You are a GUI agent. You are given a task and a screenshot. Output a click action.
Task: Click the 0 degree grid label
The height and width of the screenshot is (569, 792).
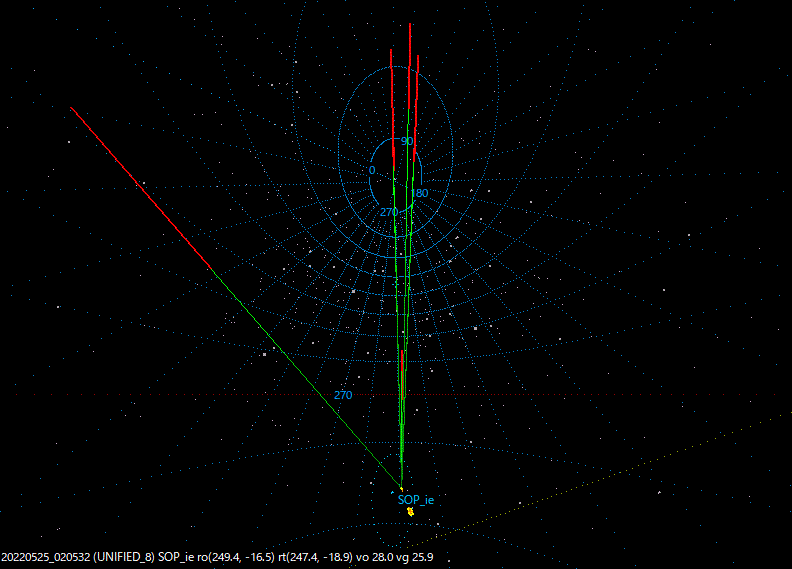[372, 171]
